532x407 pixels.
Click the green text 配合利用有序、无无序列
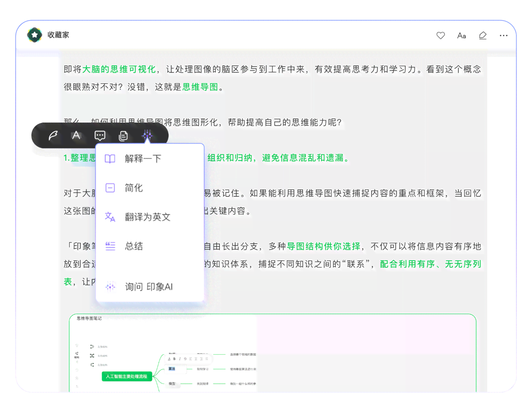pyautogui.click(x=431, y=264)
